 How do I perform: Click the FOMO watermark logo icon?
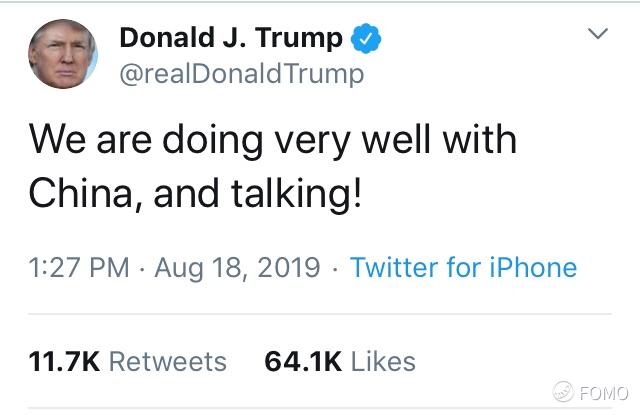pyautogui.click(x=563, y=391)
